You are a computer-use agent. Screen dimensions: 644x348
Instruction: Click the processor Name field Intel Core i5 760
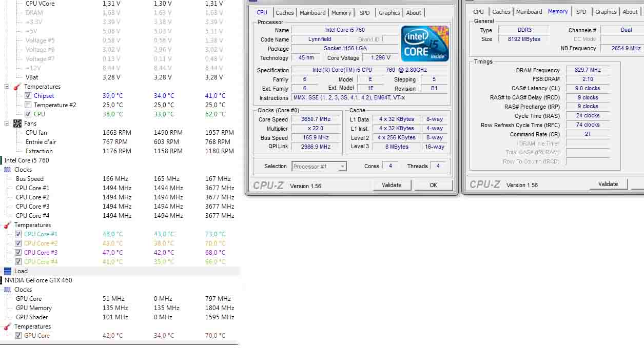pyautogui.click(x=345, y=30)
